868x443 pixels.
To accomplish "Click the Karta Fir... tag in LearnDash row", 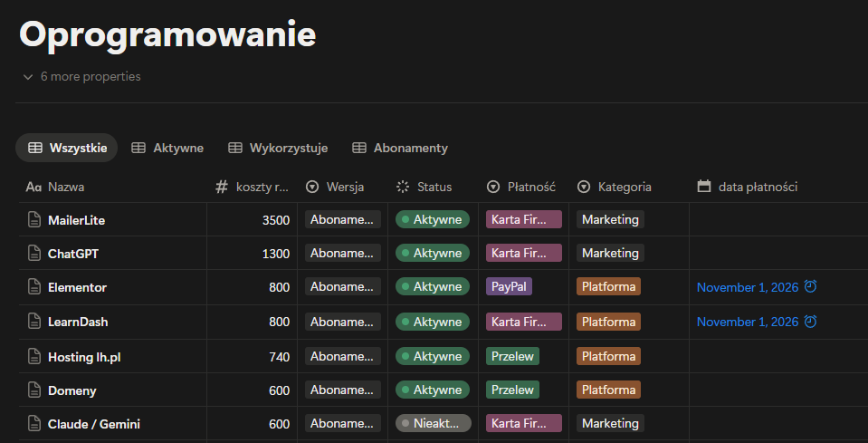I will click(524, 322).
